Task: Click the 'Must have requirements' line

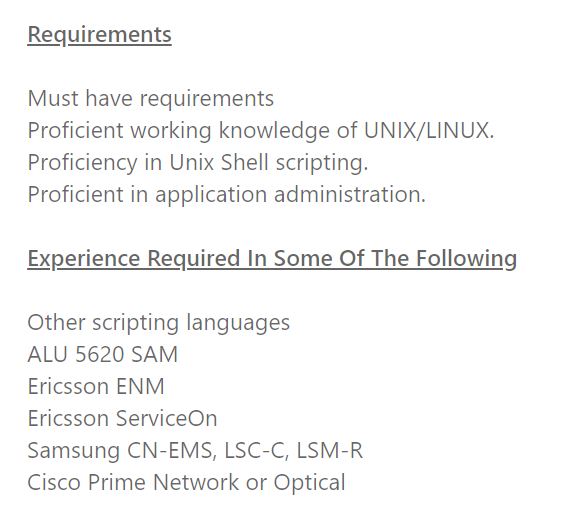Action: coord(151,99)
